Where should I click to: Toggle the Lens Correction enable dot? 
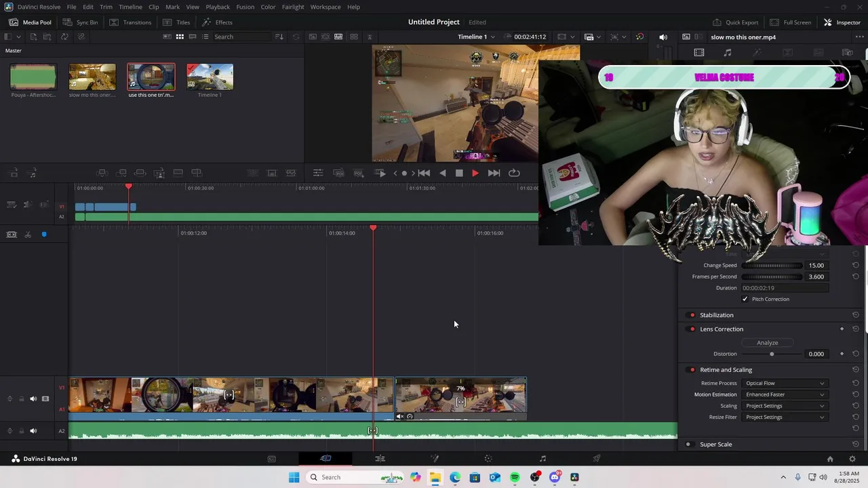692,329
